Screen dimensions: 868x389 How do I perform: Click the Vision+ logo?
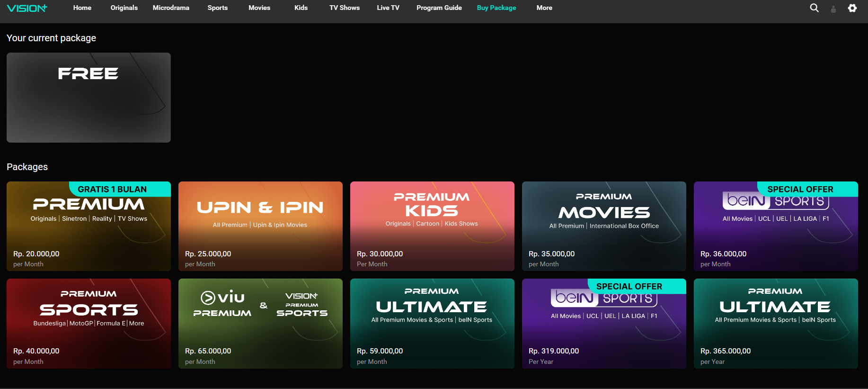(27, 8)
